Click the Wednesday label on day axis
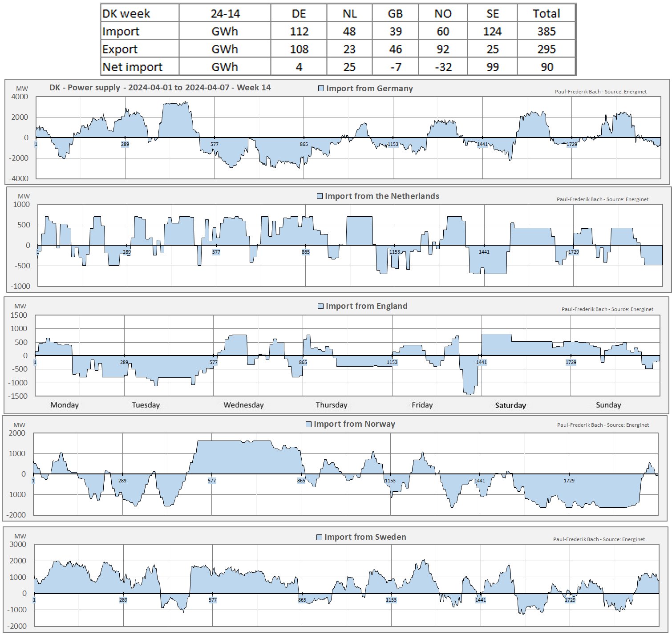Image resolution: width=672 pixels, height=635 pixels. [x=243, y=405]
